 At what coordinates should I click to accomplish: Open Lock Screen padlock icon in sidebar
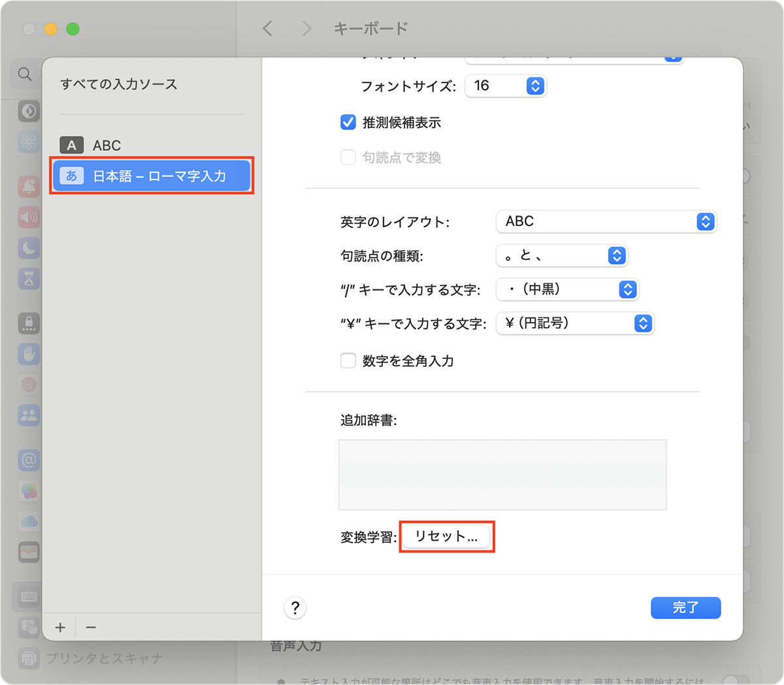[x=29, y=323]
